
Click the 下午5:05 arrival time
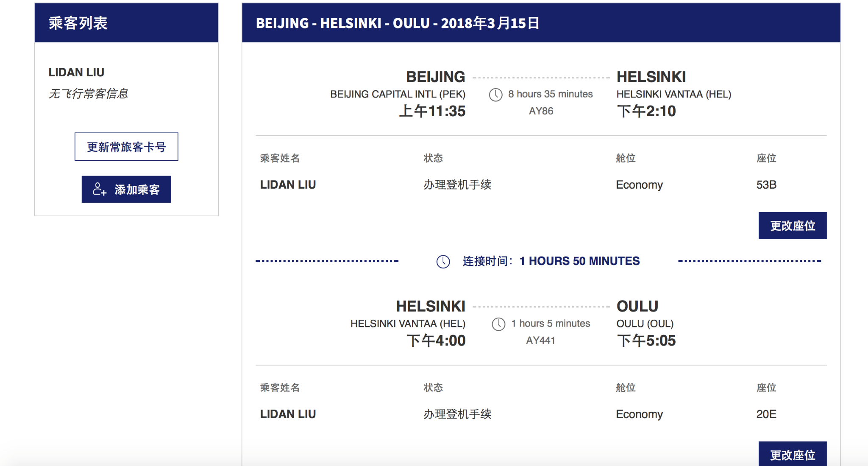[646, 340]
